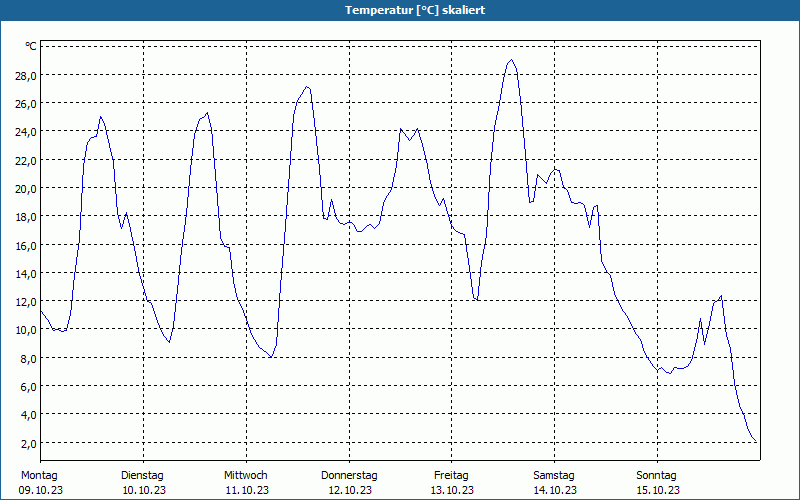The width and height of the screenshot is (800, 500).
Task: Click the curve's end point near 2 °C
Action: (x=756, y=441)
